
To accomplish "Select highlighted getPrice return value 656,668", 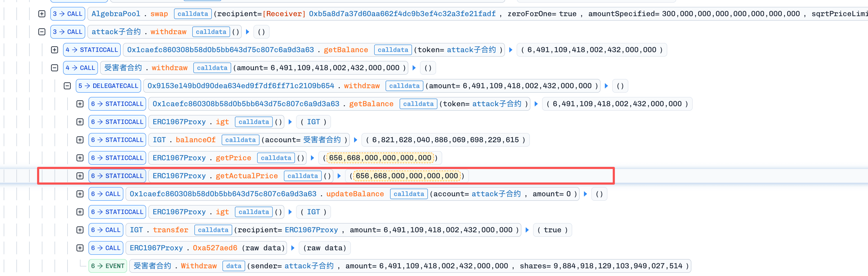I will tap(380, 158).
